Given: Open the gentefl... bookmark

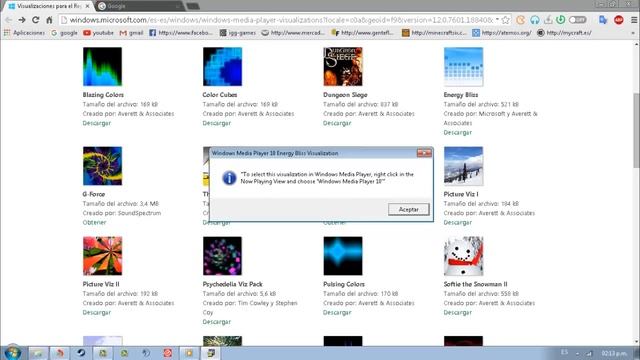Looking at the screenshot, I should pos(363,33).
